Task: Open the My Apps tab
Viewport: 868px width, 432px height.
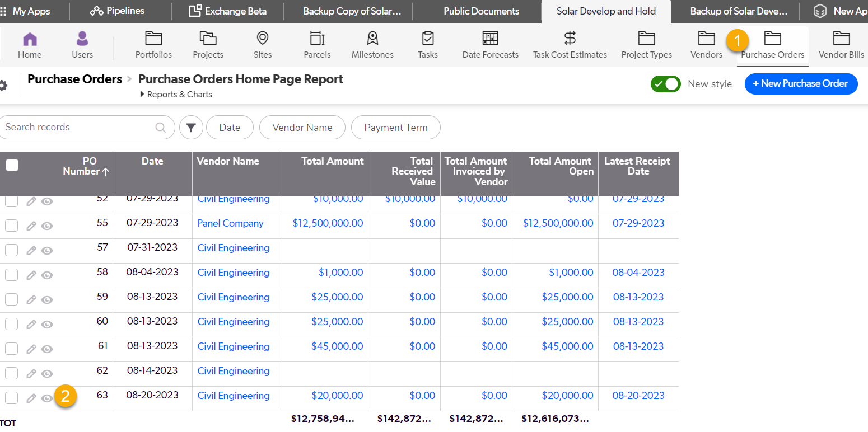Action: pos(25,11)
